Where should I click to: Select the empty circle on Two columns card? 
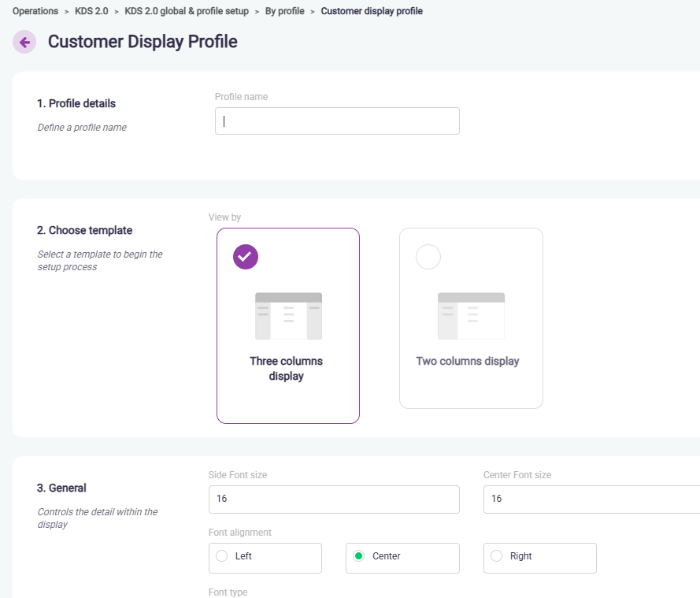click(x=428, y=257)
